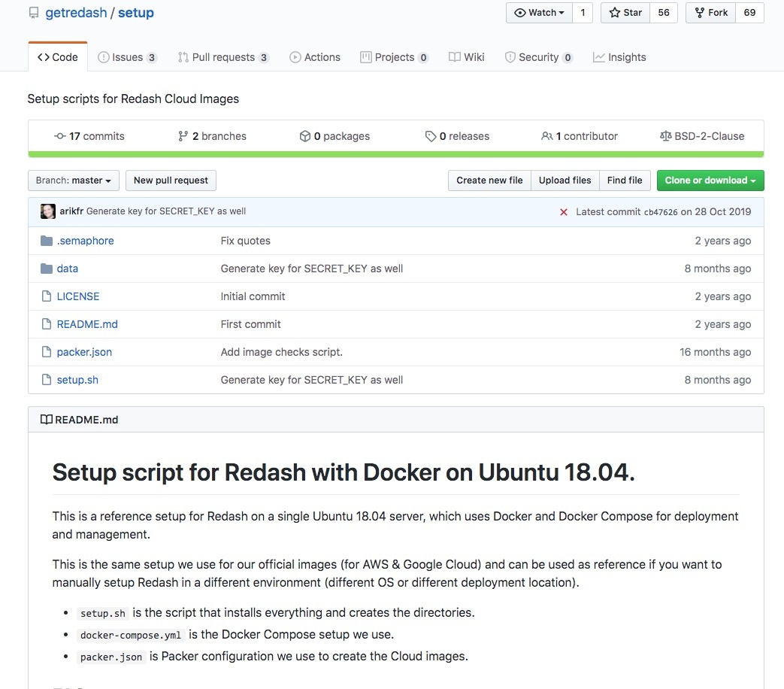Open the 17 commits link
This screenshot has width=784, height=689.
89,136
